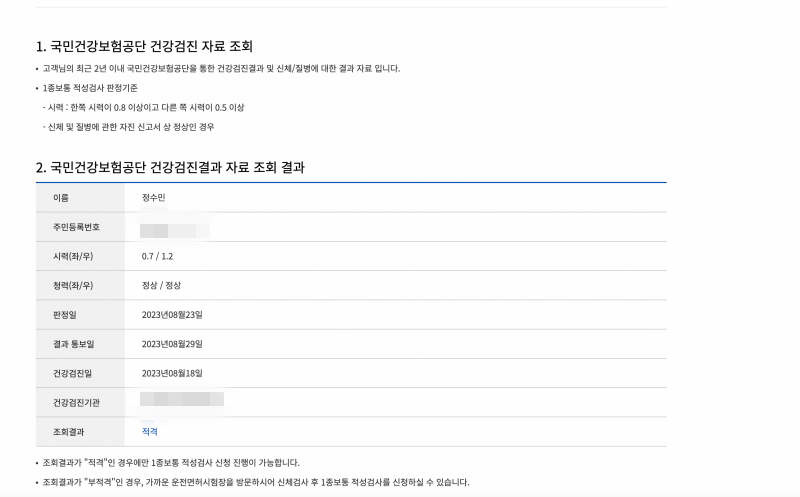This screenshot has height=497, width=800.
Task: Click heading '2. 국민건강보험공단 건강검진결과 자료 조회 결과'
Action: (x=170, y=167)
